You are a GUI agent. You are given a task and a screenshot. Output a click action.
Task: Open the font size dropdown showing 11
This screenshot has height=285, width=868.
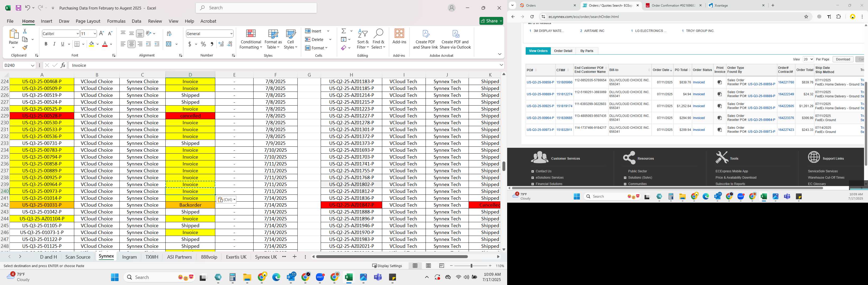pos(95,33)
